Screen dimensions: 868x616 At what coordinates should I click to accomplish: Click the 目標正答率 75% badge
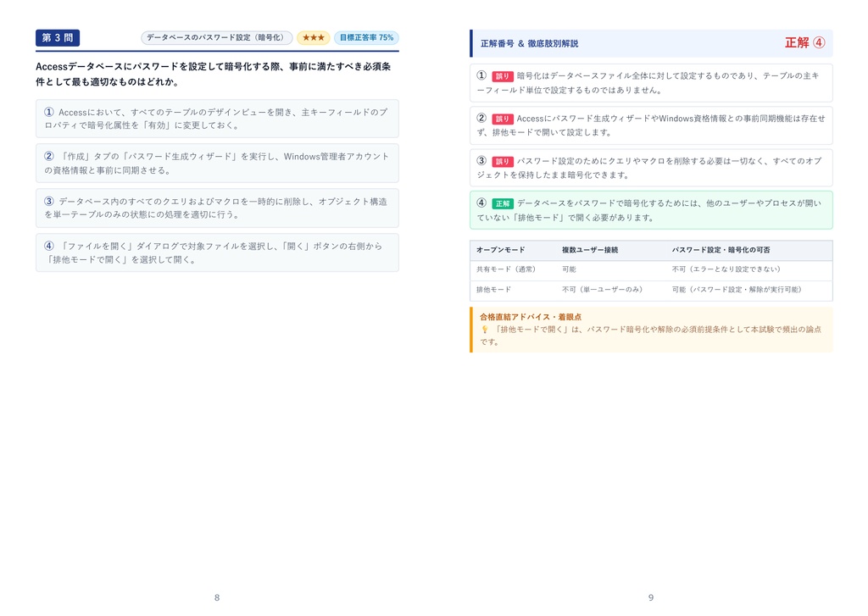tap(366, 37)
